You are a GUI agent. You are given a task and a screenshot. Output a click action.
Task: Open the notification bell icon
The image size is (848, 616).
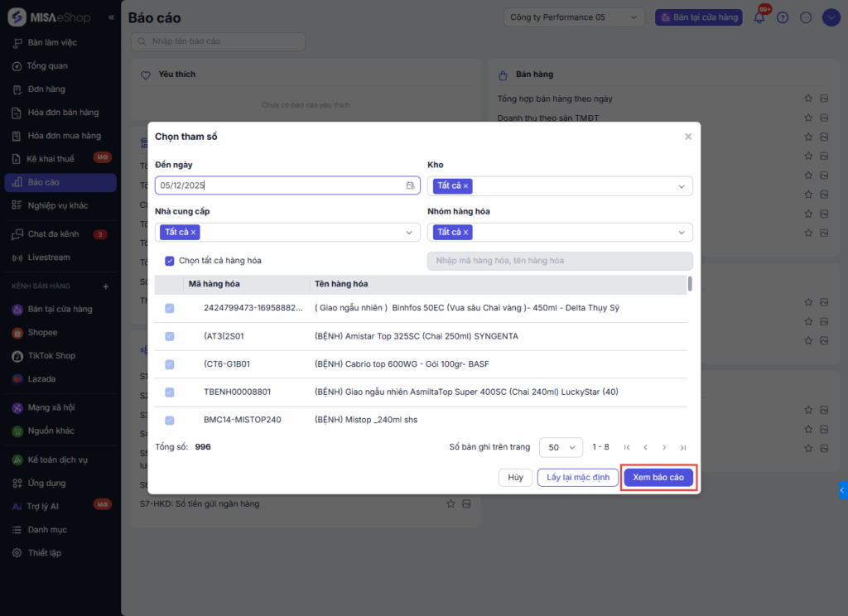tap(759, 17)
